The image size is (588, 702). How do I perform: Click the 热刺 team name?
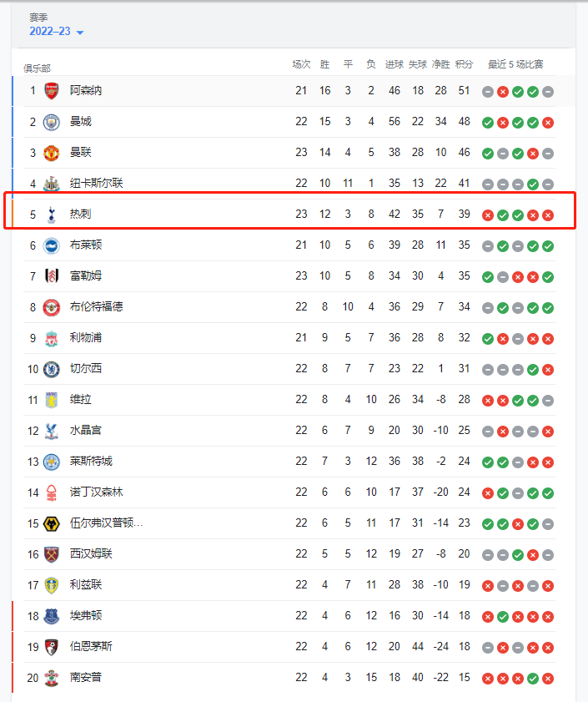point(81,215)
